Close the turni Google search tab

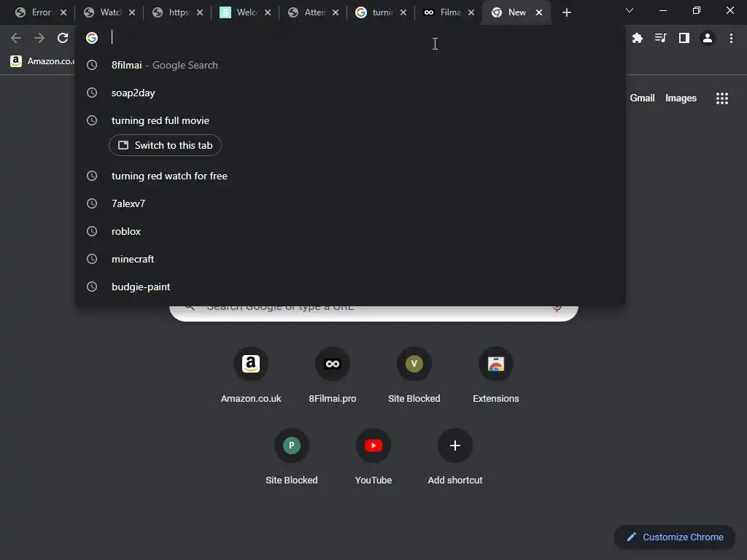click(x=403, y=12)
